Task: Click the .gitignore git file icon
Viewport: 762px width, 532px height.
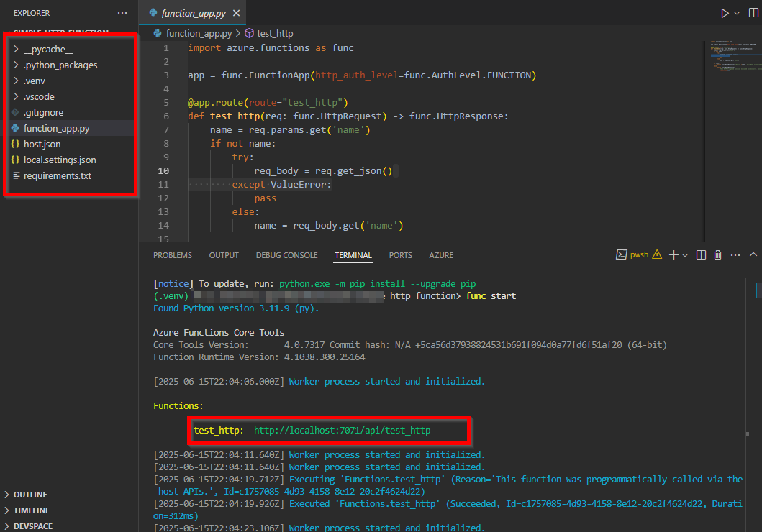Action: [16, 113]
